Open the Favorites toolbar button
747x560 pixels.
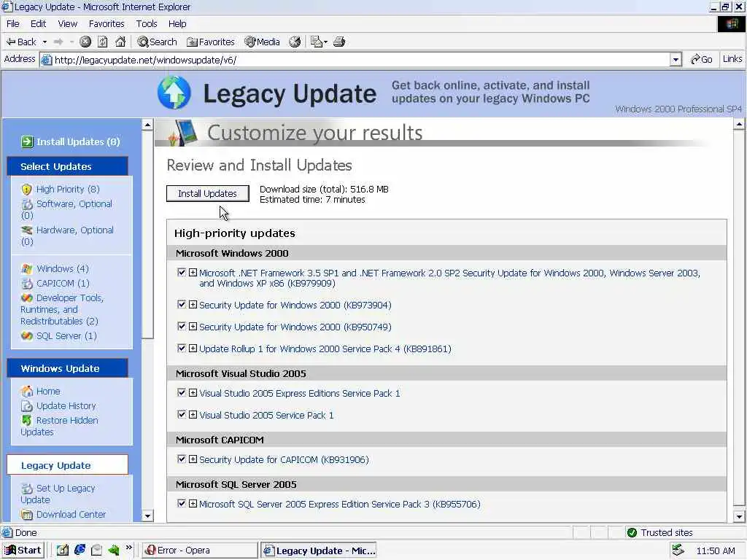[x=211, y=42]
